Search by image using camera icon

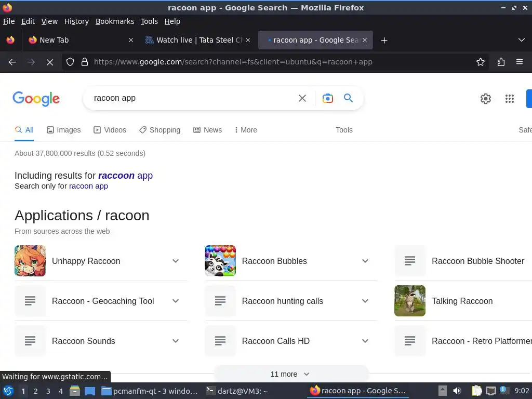327,98
